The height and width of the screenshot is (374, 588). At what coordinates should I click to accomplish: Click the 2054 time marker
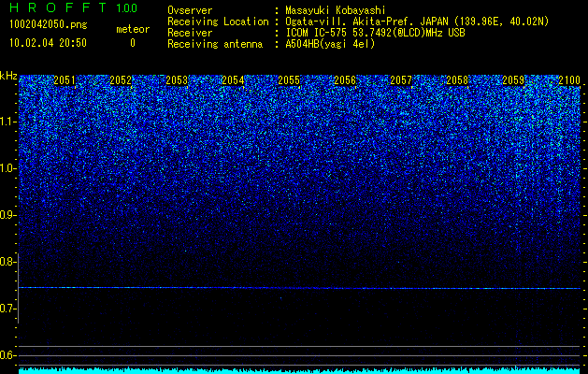coord(233,80)
